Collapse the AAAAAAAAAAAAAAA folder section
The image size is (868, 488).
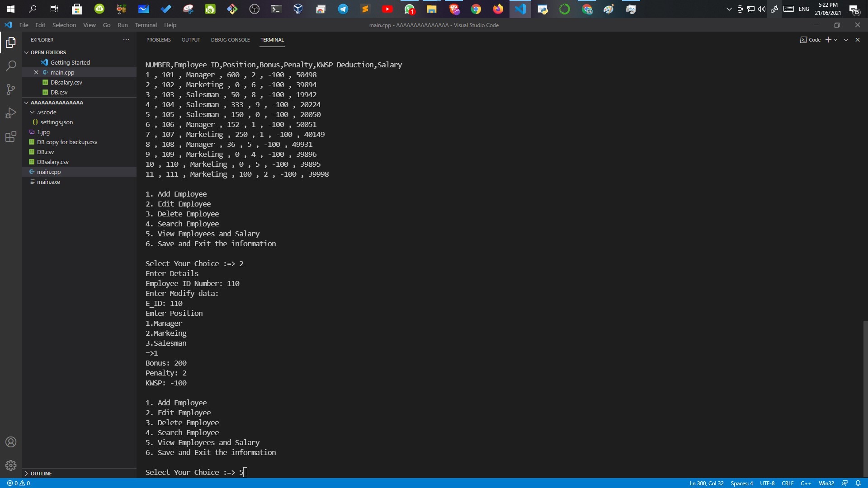click(26, 103)
